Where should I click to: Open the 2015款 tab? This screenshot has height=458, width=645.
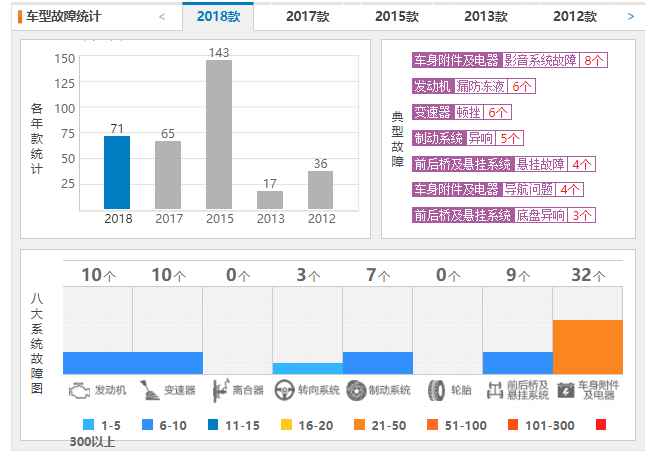(397, 16)
